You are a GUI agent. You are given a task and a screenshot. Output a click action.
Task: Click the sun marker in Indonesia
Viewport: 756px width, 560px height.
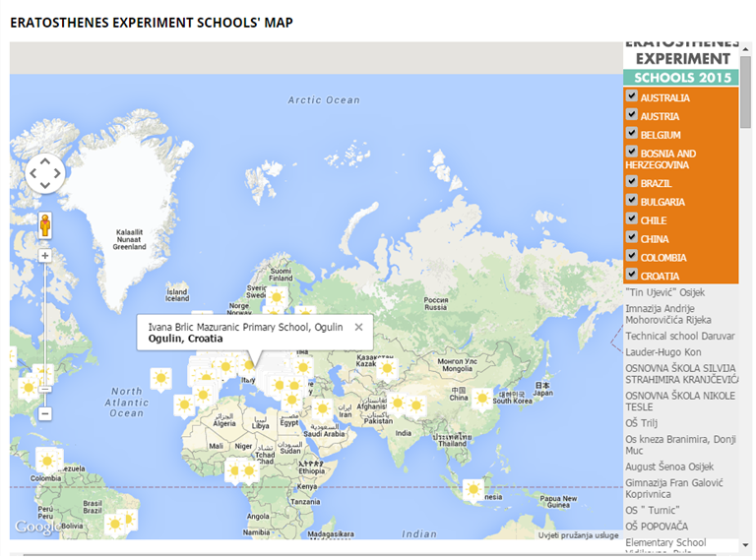tap(472, 490)
